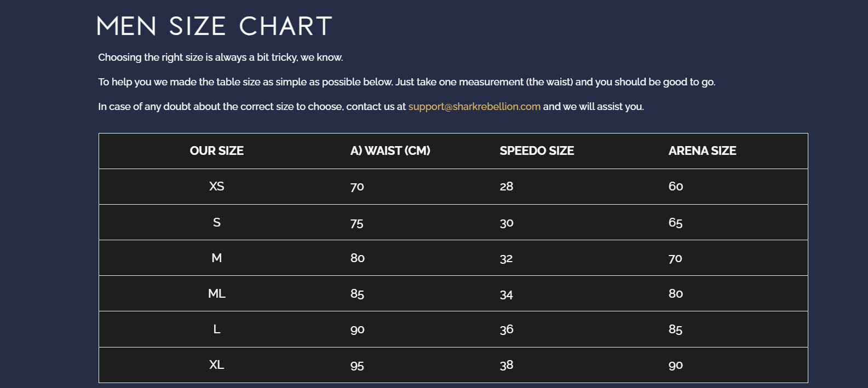Click Speedo size 28 in XS row
Image resolution: width=868 pixels, height=388 pixels.
pos(507,187)
